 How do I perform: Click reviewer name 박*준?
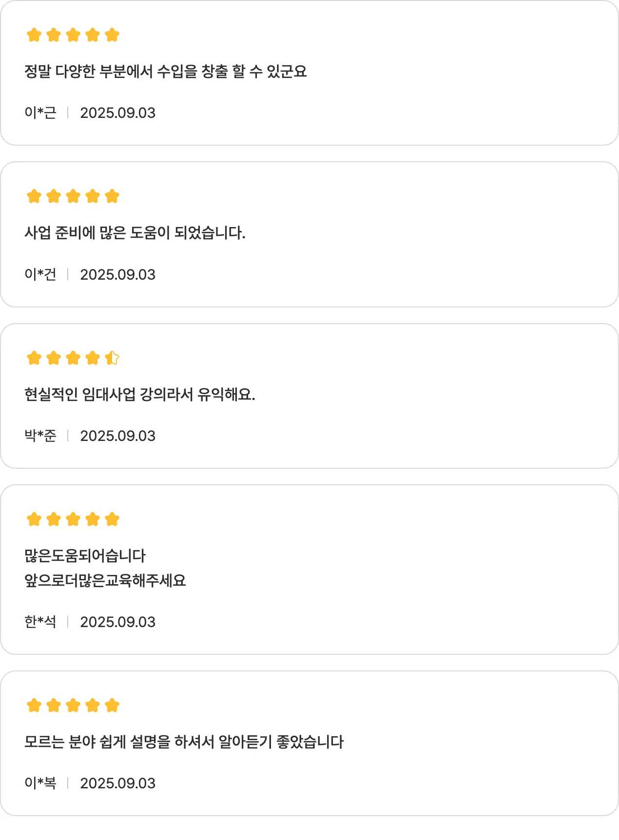40,436
